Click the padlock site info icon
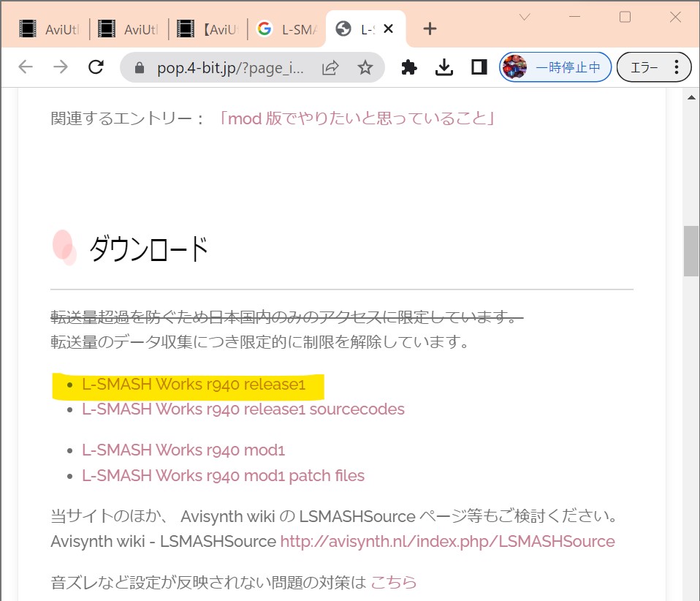 (x=140, y=67)
